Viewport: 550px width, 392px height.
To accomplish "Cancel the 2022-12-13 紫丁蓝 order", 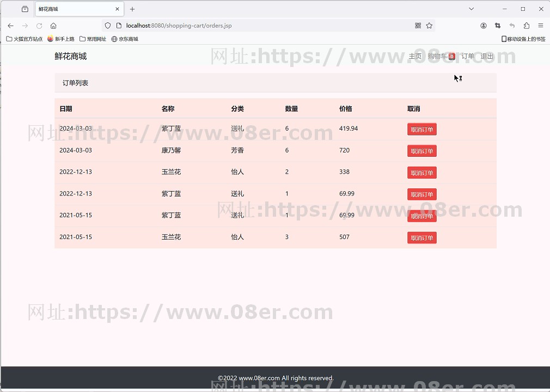I will click(421, 194).
